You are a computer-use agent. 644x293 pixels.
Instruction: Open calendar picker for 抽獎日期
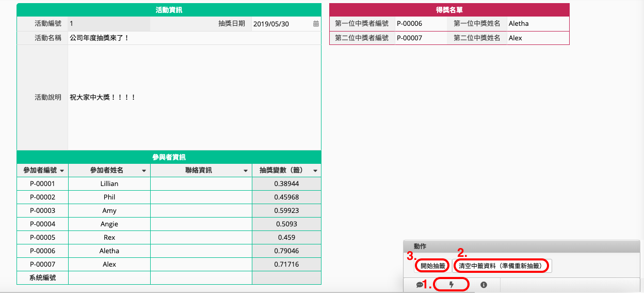[316, 24]
